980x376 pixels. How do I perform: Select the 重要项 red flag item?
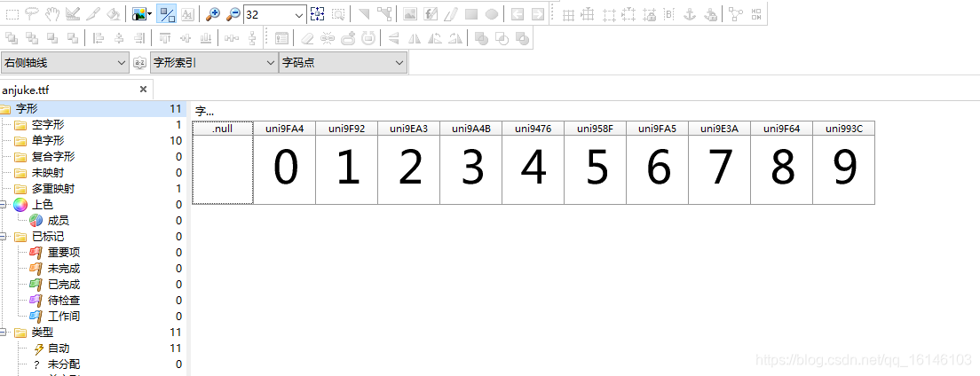[64, 253]
